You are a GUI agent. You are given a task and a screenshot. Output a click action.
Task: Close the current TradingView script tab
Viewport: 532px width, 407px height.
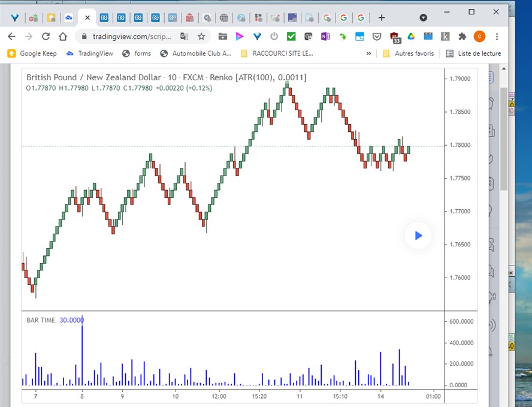tap(87, 17)
